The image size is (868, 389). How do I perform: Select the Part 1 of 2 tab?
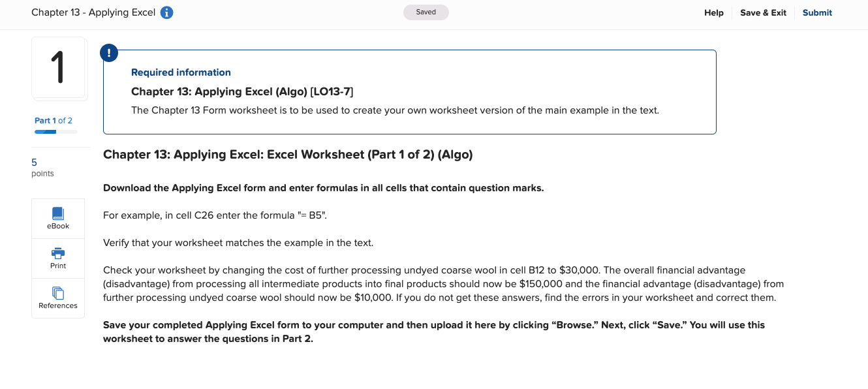coord(53,120)
